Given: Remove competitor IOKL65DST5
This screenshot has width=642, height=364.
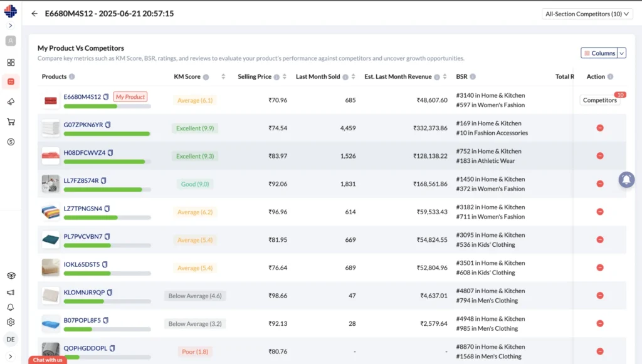Looking at the screenshot, I should tap(600, 268).
